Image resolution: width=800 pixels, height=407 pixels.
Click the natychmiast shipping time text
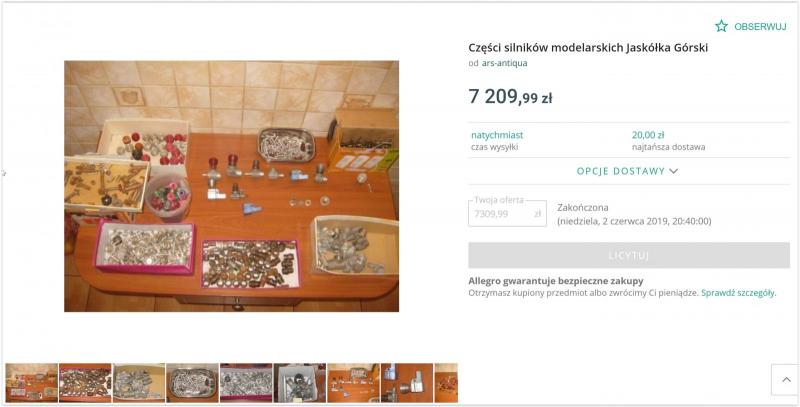(497, 135)
